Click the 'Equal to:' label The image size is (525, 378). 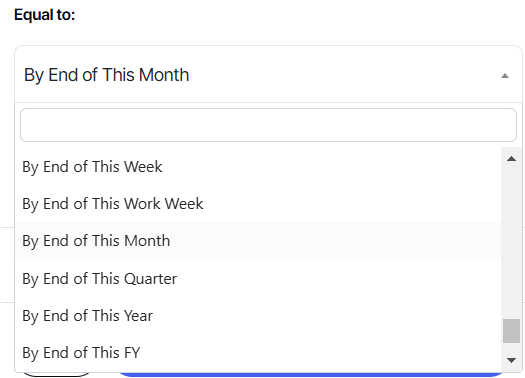pos(45,15)
